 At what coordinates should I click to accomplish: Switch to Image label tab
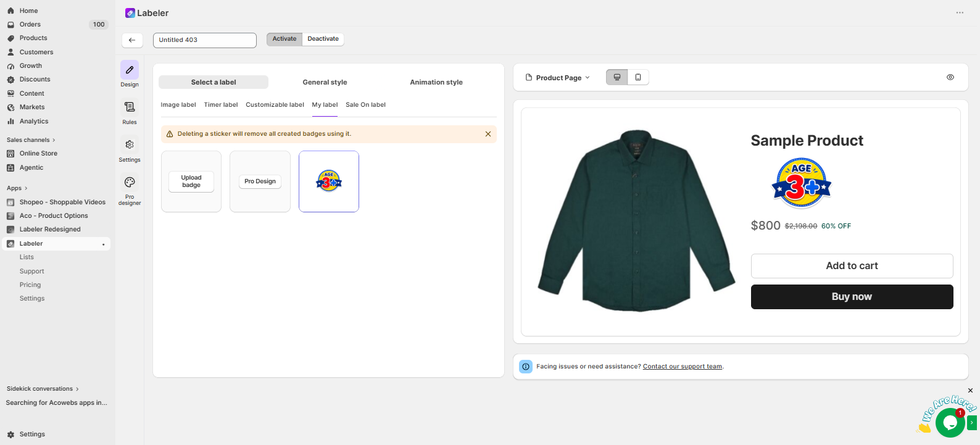(x=178, y=105)
